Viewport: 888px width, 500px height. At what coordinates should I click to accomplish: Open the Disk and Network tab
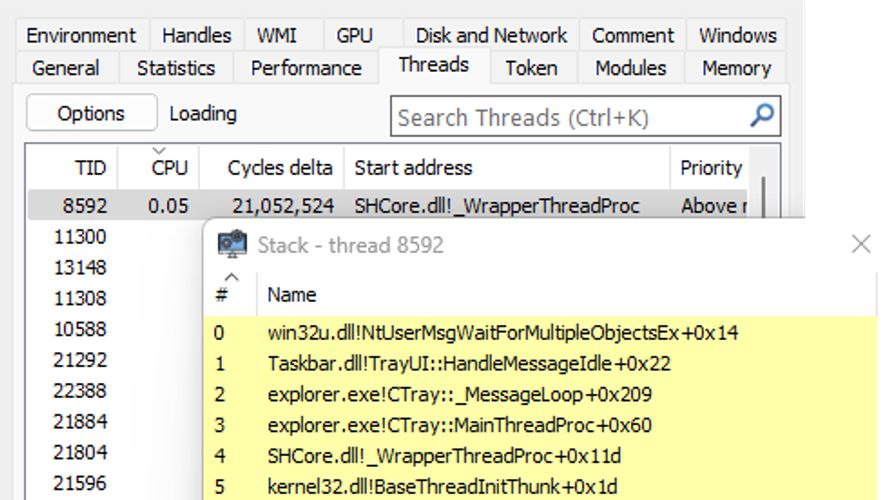[490, 35]
